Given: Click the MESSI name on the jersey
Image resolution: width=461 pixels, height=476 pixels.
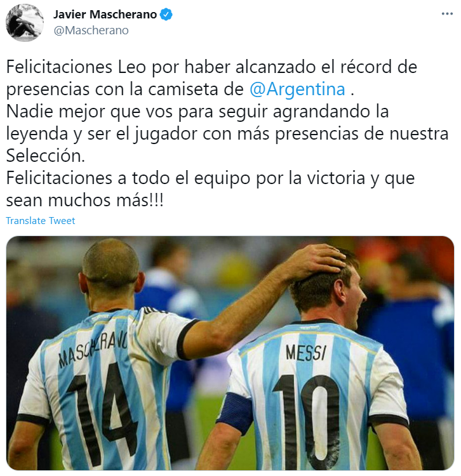Looking at the screenshot, I should [x=306, y=353].
